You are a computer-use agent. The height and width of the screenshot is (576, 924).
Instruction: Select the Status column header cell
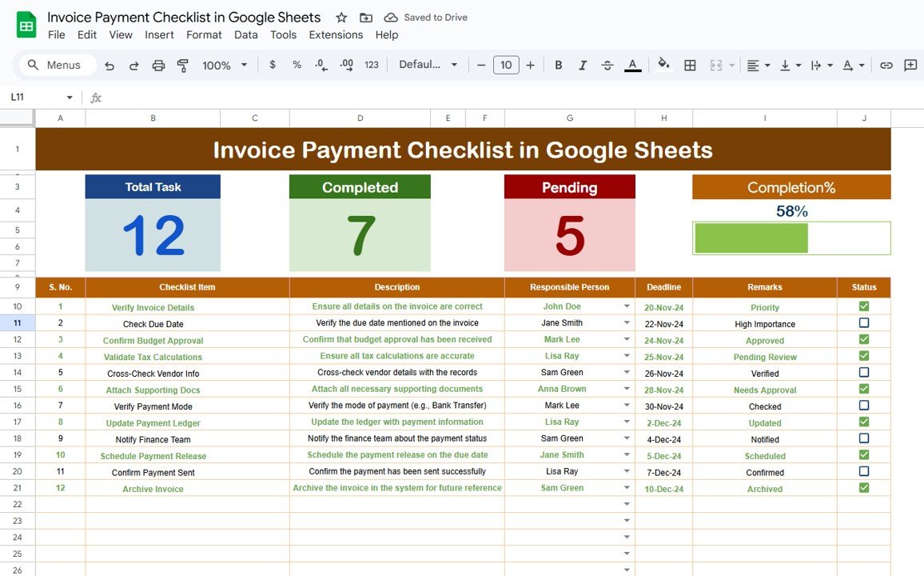tap(864, 287)
